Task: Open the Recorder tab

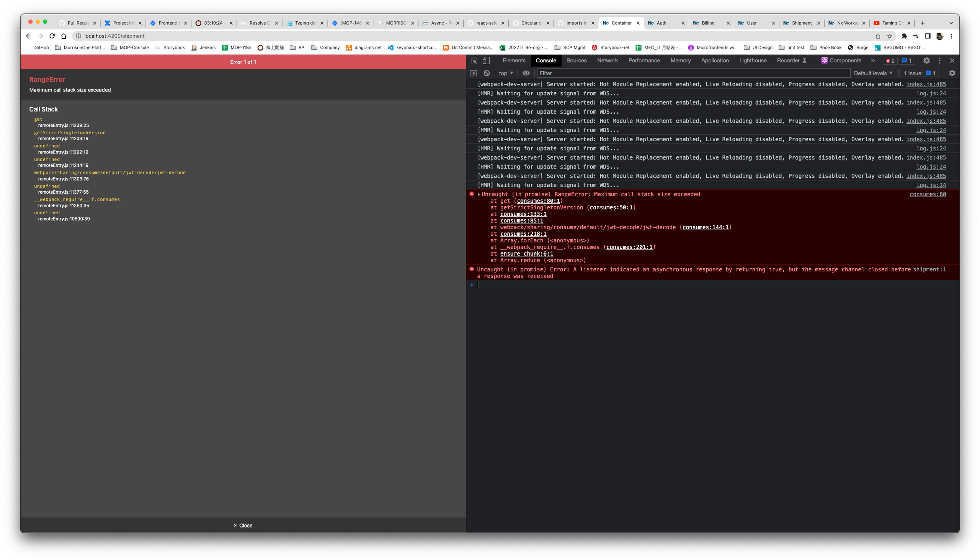Action: point(791,60)
